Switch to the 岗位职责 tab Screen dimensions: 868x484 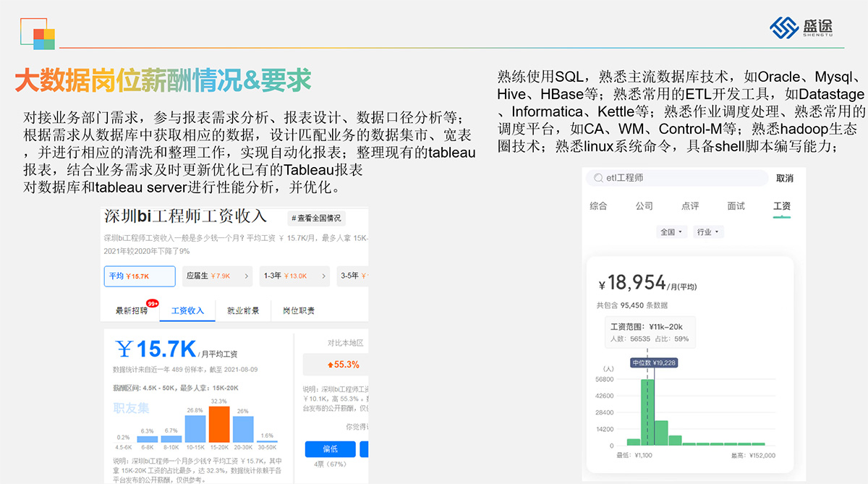point(299,310)
